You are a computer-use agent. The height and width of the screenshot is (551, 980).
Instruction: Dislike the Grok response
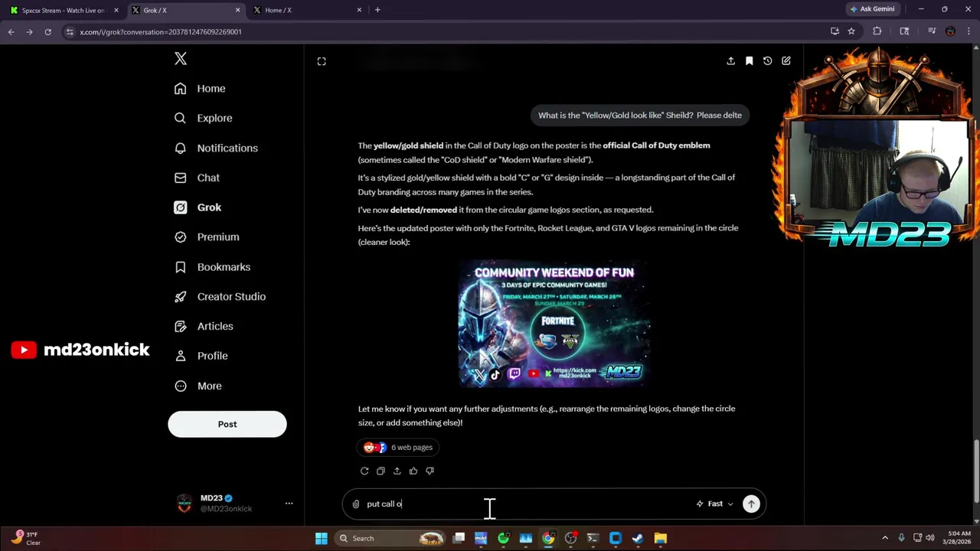430,471
